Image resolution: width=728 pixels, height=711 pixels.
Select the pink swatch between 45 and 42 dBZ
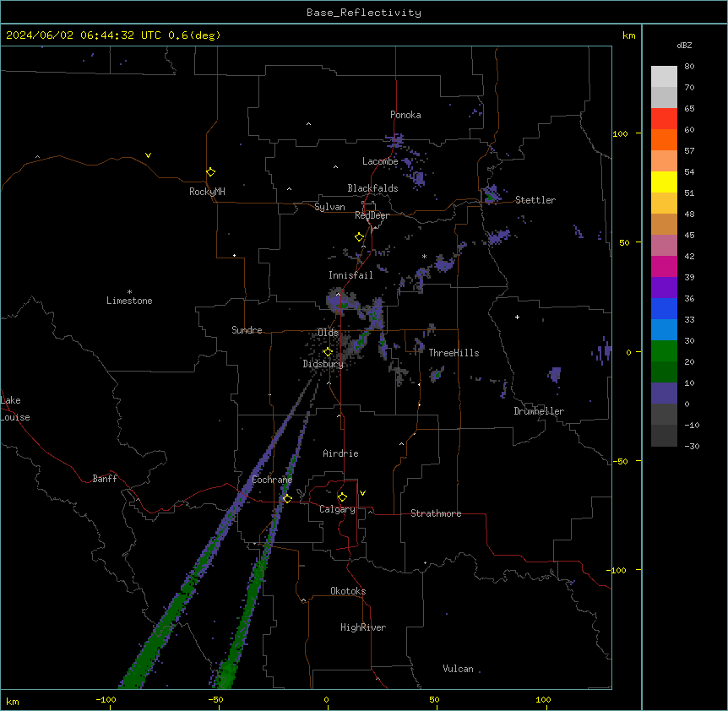pyautogui.click(x=664, y=246)
